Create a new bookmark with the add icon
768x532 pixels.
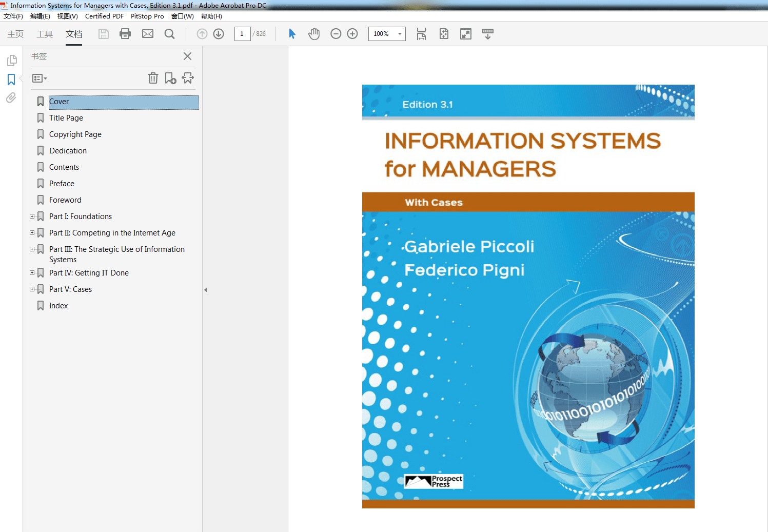170,78
